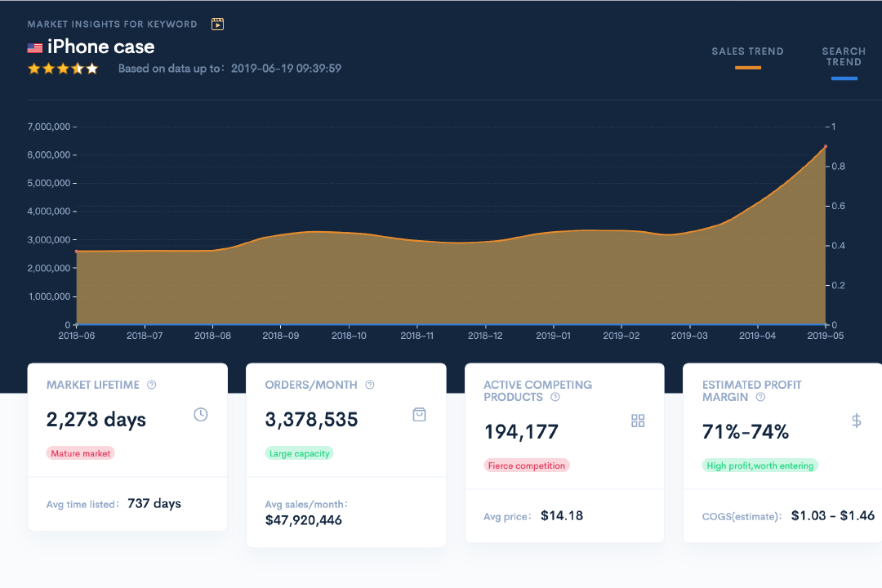Click the 71%-74% profit margin value

pos(746,432)
